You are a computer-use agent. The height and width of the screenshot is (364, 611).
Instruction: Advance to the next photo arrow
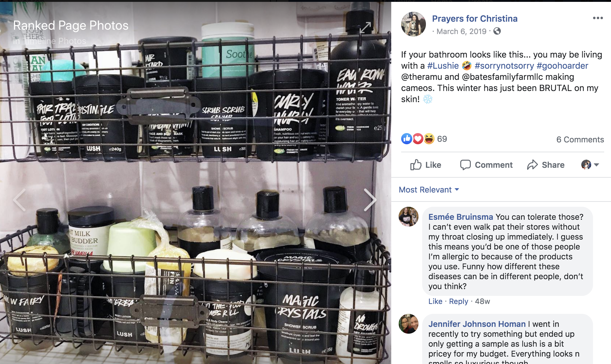[370, 200]
